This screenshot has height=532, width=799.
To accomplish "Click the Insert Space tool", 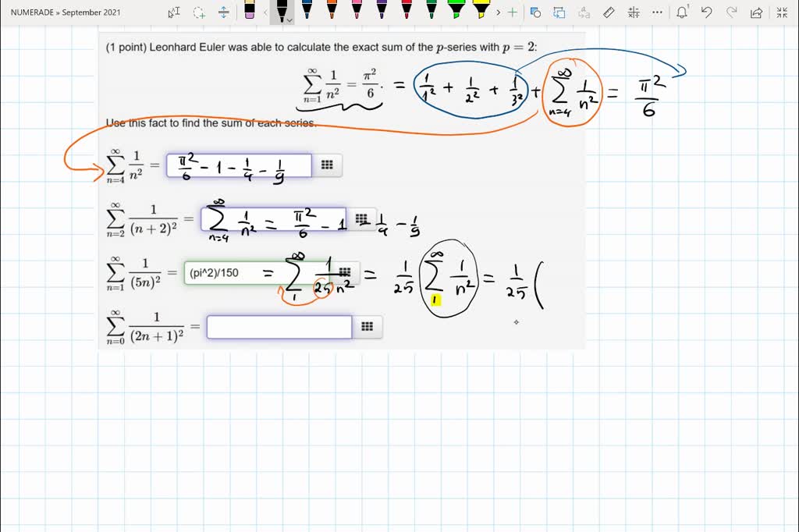I will click(223, 12).
